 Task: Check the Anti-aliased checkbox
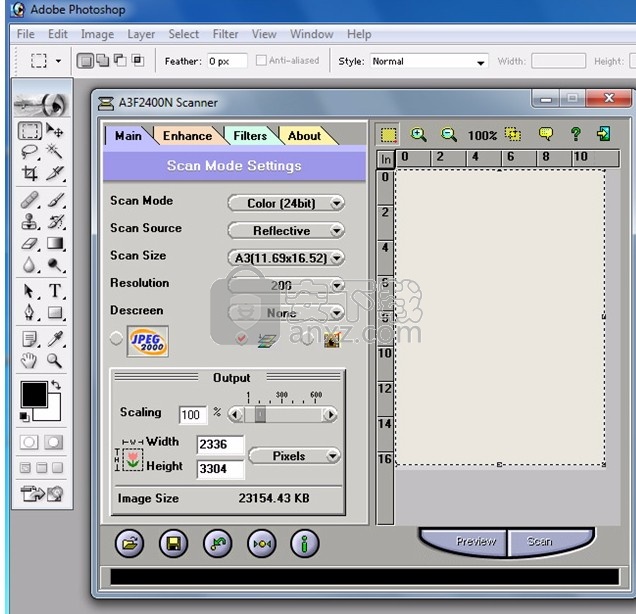pyautogui.click(x=261, y=60)
